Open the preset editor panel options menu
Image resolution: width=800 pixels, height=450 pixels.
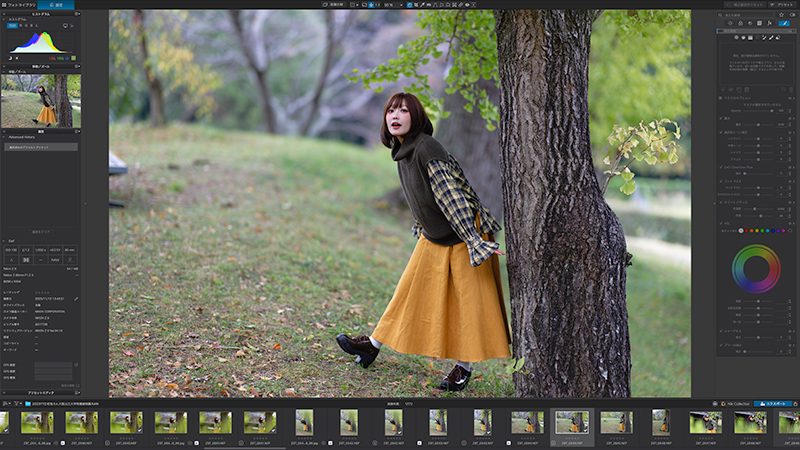tap(77, 392)
